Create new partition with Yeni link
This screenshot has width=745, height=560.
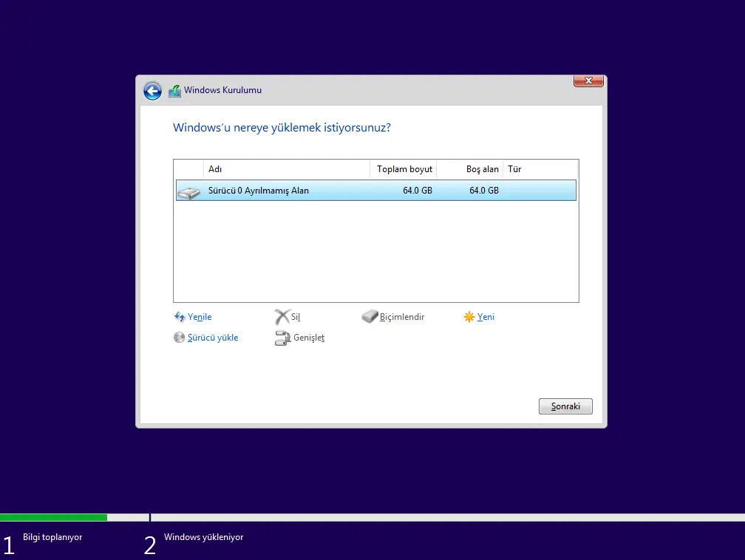pyautogui.click(x=486, y=317)
